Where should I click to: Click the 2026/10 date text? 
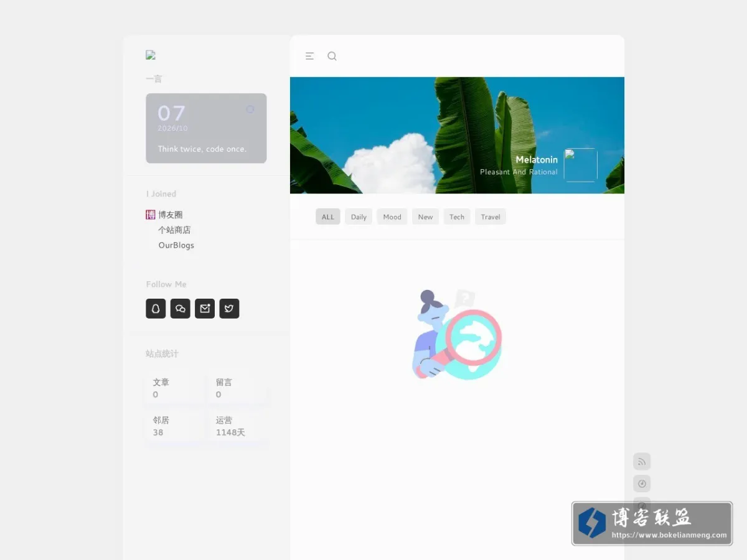172,128
